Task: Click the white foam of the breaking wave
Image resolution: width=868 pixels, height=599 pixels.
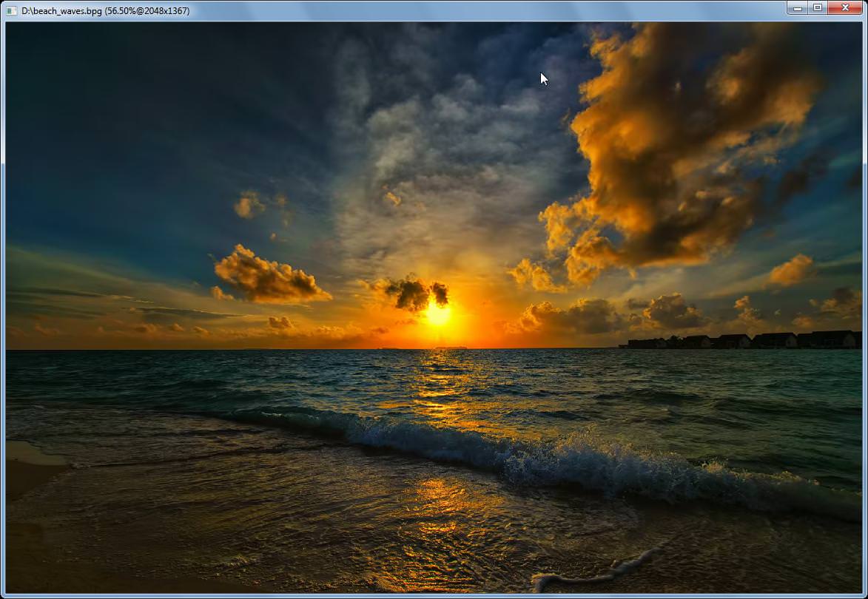Action: 581,462
